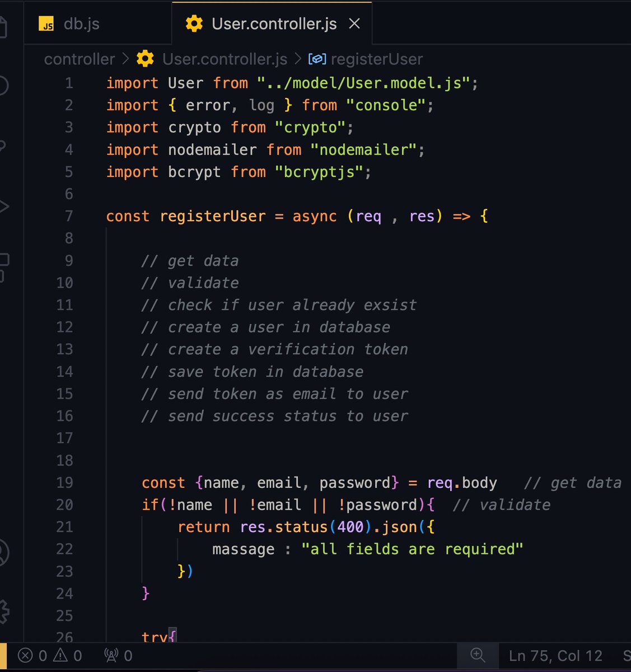Click the "all fields are required" string
This screenshot has width=631, height=672.
412,549
